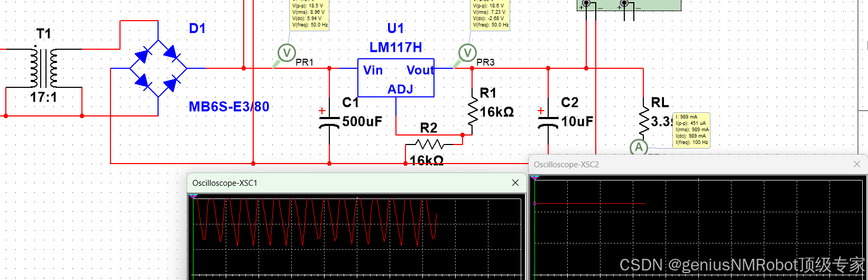Click the U1 reference label
868x280 pixels.
[x=395, y=29]
